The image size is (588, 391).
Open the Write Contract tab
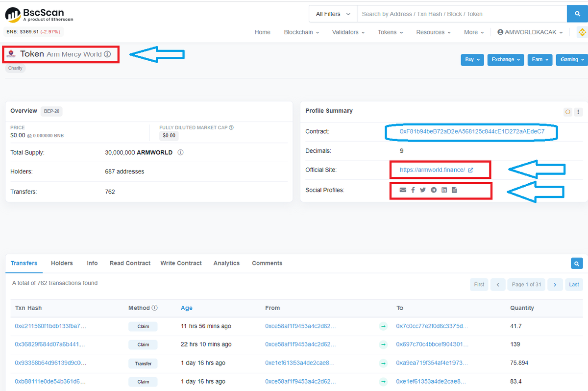pos(181,263)
